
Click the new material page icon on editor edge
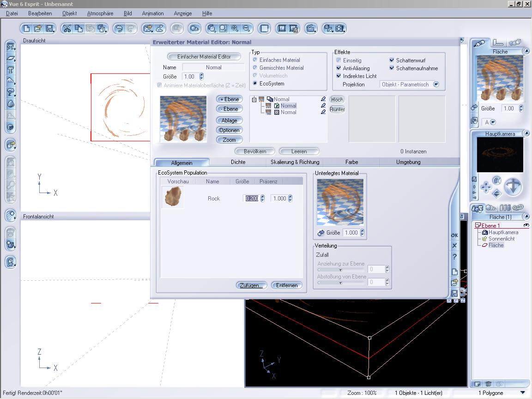pyautogui.click(x=454, y=272)
